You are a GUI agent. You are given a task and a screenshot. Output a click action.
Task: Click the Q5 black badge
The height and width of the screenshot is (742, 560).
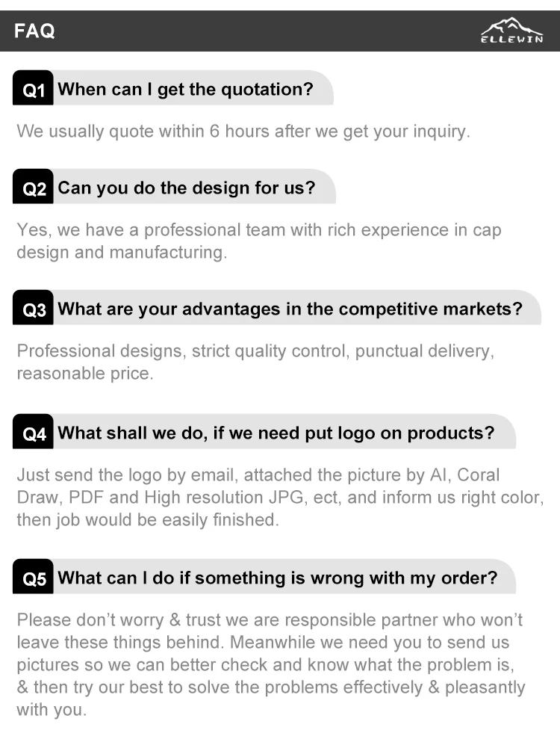(x=34, y=578)
